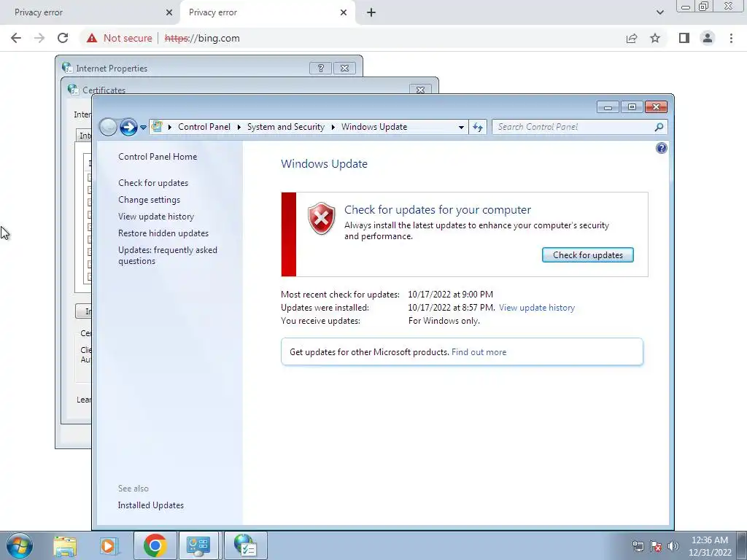The image size is (747, 560).
Task: Close the Internet Properties dialog
Action: pos(344,68)
